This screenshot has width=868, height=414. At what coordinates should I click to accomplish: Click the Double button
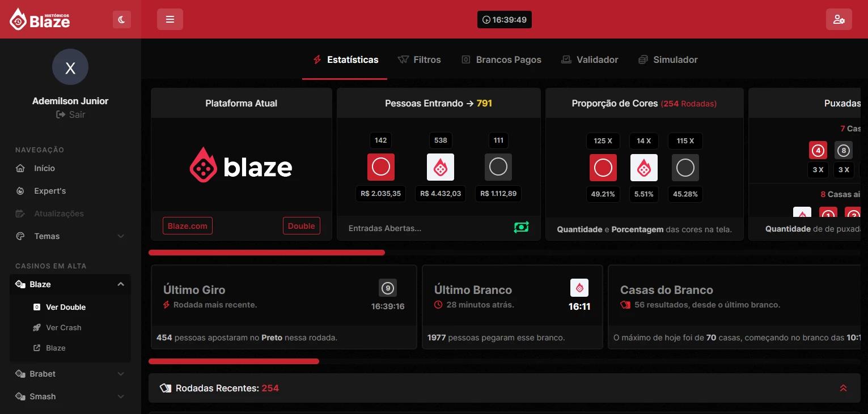(302, 226)
